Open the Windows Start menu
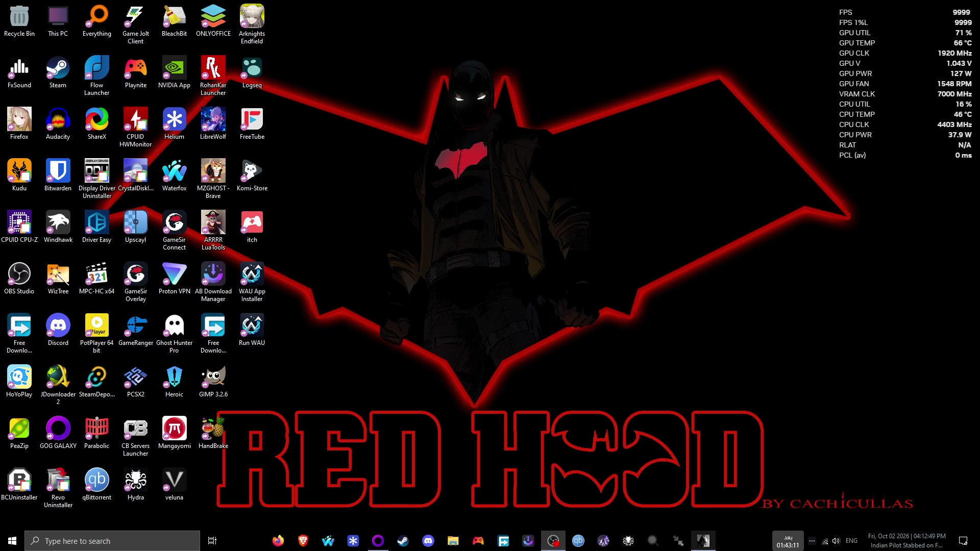 click(12, 541)
